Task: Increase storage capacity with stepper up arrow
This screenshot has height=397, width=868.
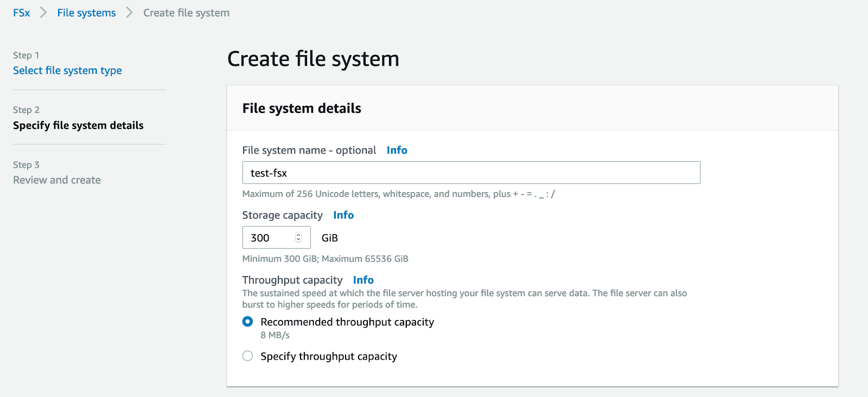Action: pyautogui.click(x=298, y=235)
